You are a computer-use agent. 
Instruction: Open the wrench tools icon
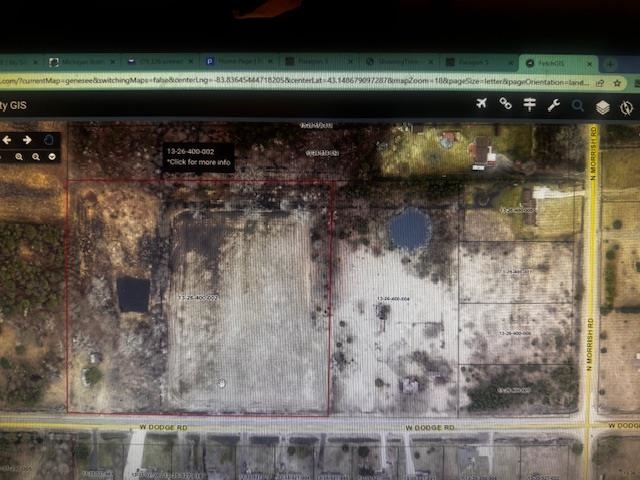(553, 105)
